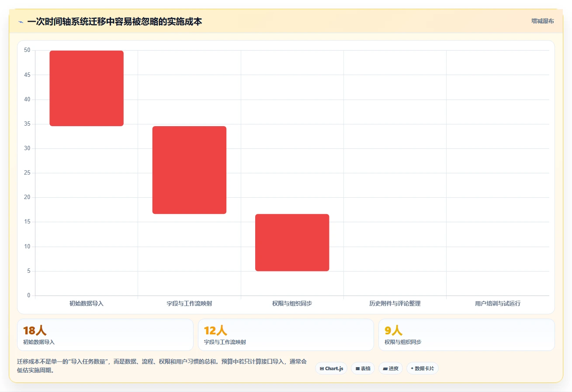Screen dimensions: 572x392
Task: Click the 18人 data card
Action: [105, 335]
